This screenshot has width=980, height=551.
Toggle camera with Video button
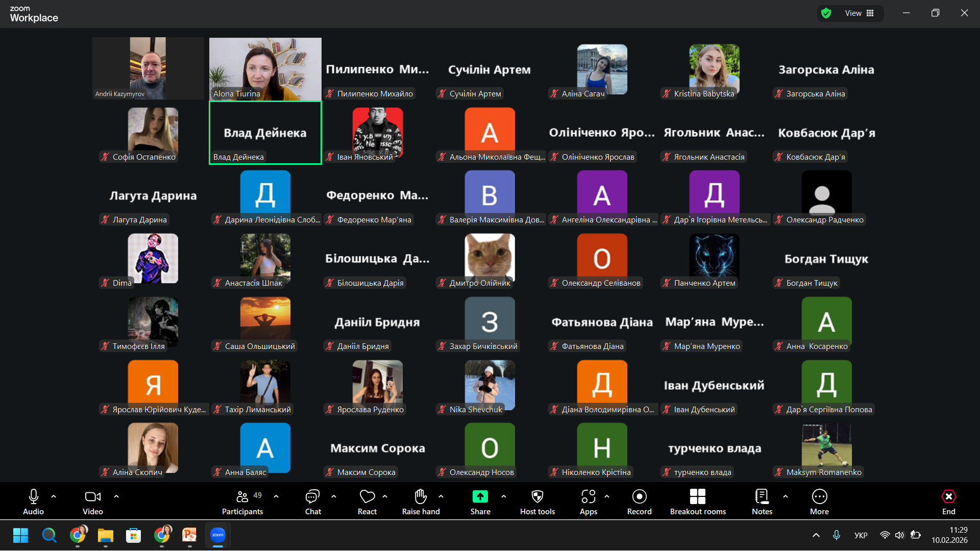(92, 496)
